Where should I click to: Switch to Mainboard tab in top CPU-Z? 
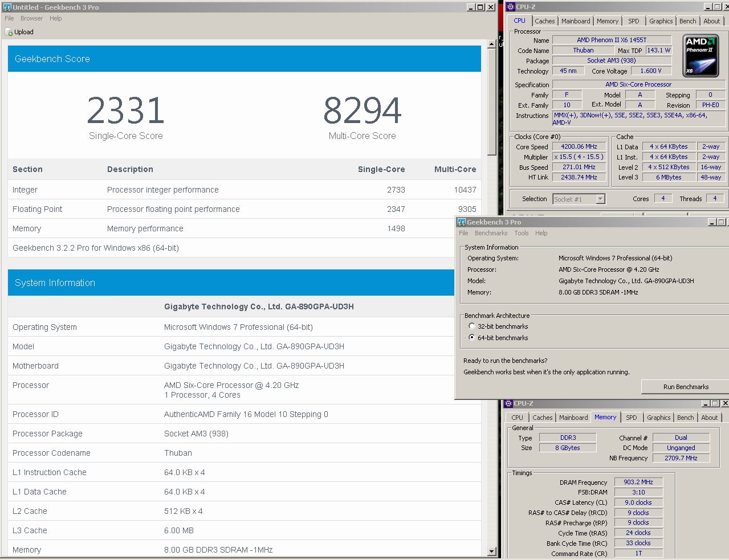click(576, 21)
